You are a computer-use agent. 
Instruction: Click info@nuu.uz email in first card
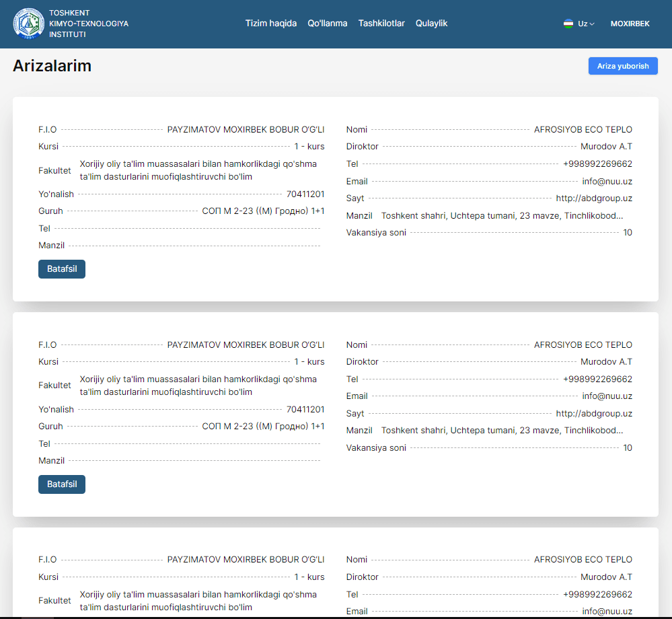point(607,181)
